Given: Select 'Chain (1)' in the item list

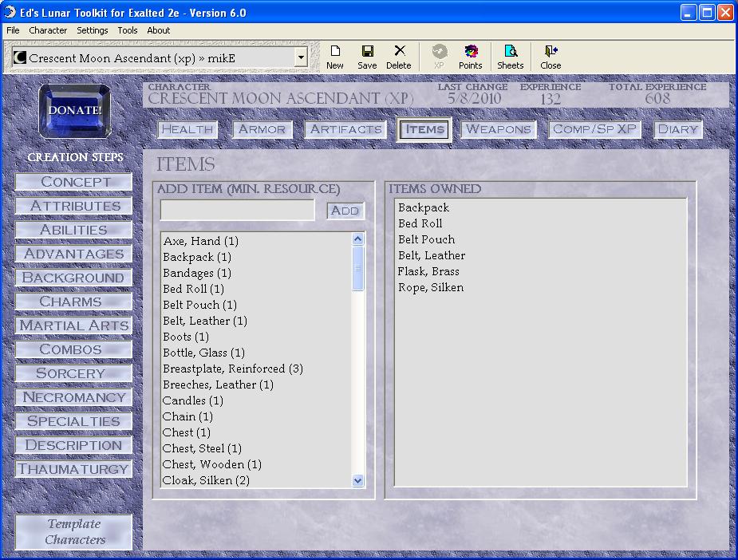Looking at the screenshot, I should 187,417.
